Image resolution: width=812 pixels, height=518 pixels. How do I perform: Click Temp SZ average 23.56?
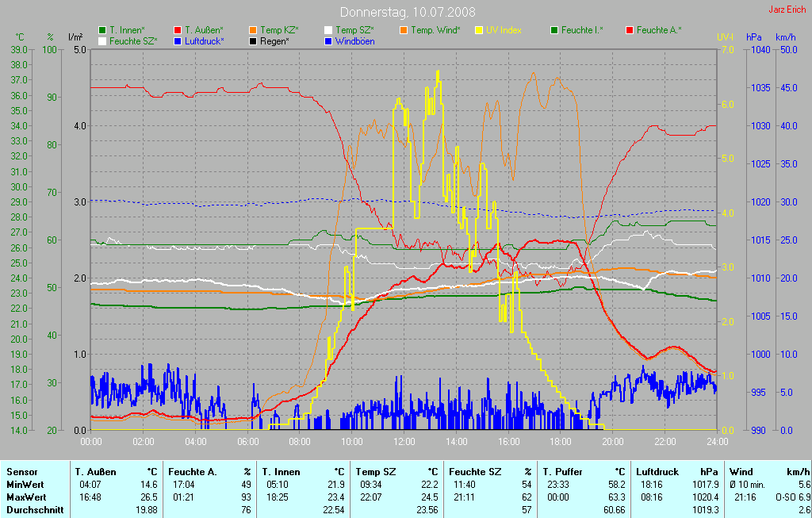pos(427,510)
